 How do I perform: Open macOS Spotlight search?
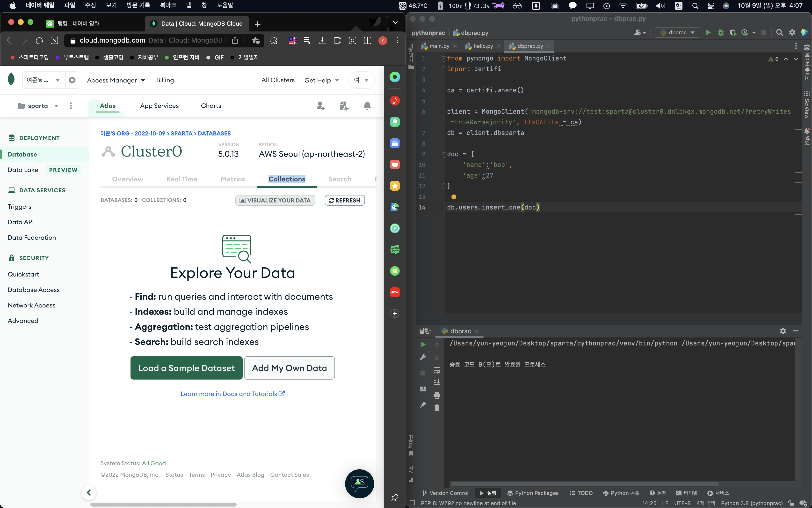[x=695, y=6]
